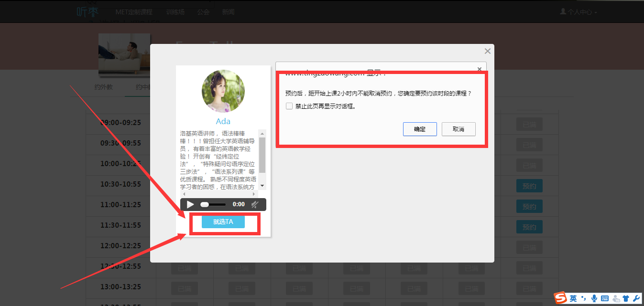
Task: Play Ada's audio introduction
Action: (x=190, y=204)
